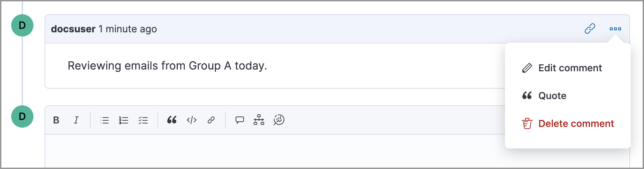Add a visualization with the chart icon
Viewport: 644px width, 169px height.
[x=279, y=120]
